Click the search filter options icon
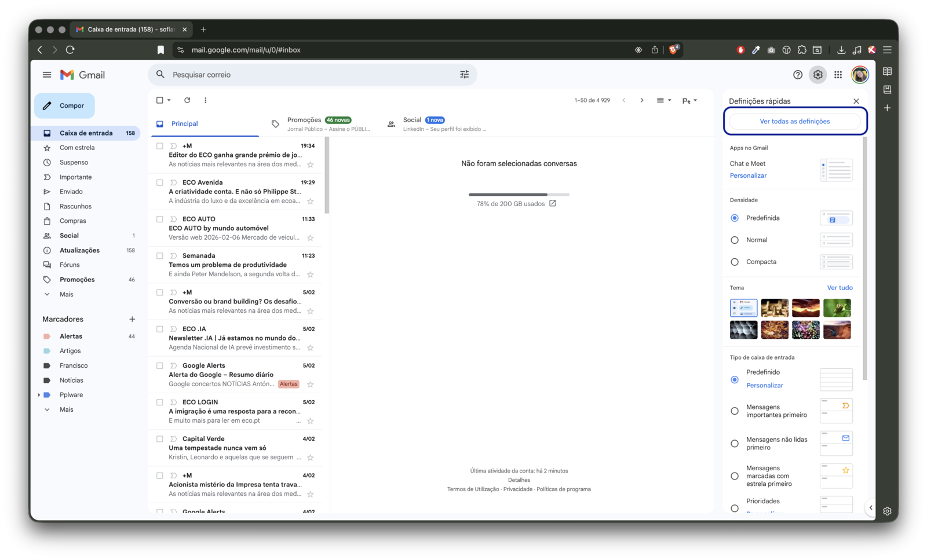927x560 pixels. (x=464, y=75)
